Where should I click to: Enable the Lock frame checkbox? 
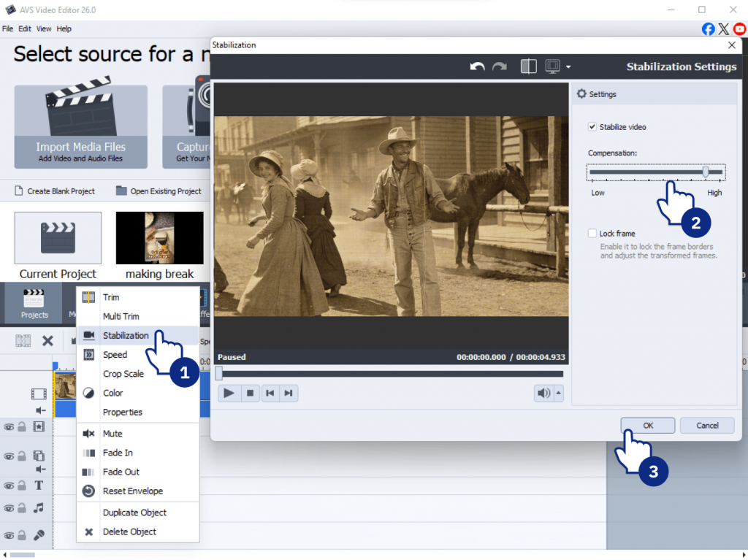[592, 234]
